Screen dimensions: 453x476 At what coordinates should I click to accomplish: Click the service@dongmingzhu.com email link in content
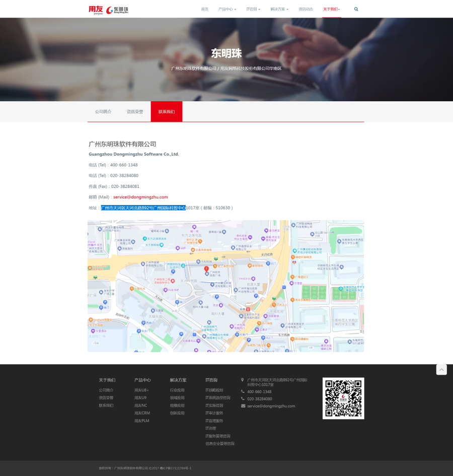(x=140, y=197)
